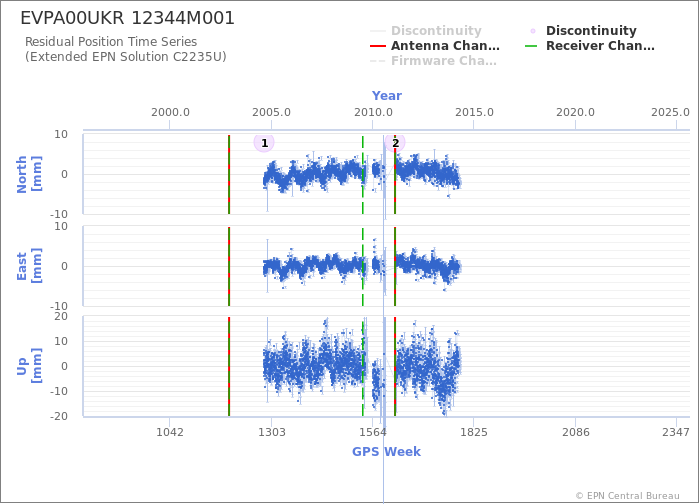Click the green Receiver Change legend line
This screenshot has height=504, width=700.
[531, 46]
